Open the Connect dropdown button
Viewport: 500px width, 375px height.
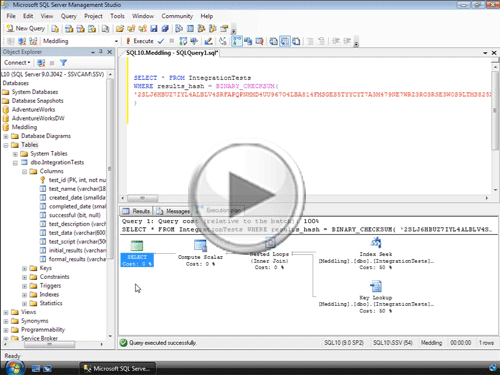tap(17, 63)
